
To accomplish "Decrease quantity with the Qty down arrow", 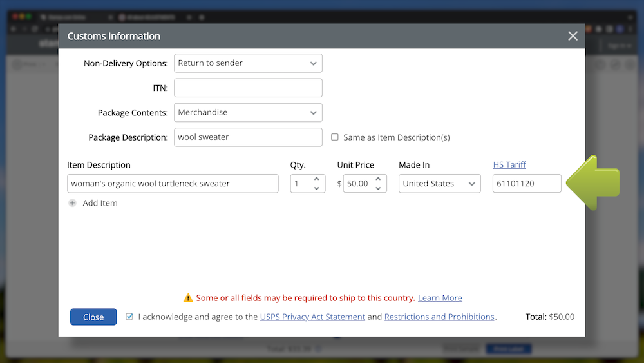I will tap(317, 188).
